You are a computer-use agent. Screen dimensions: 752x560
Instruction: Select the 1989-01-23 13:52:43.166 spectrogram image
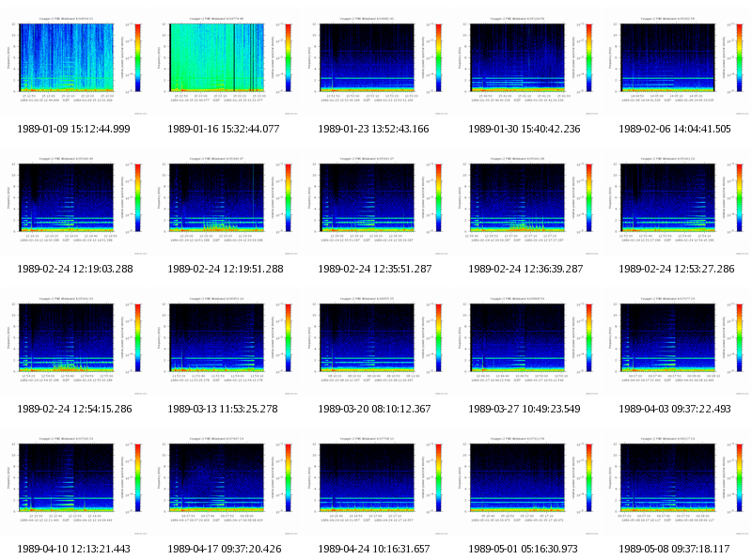(375, 64)
